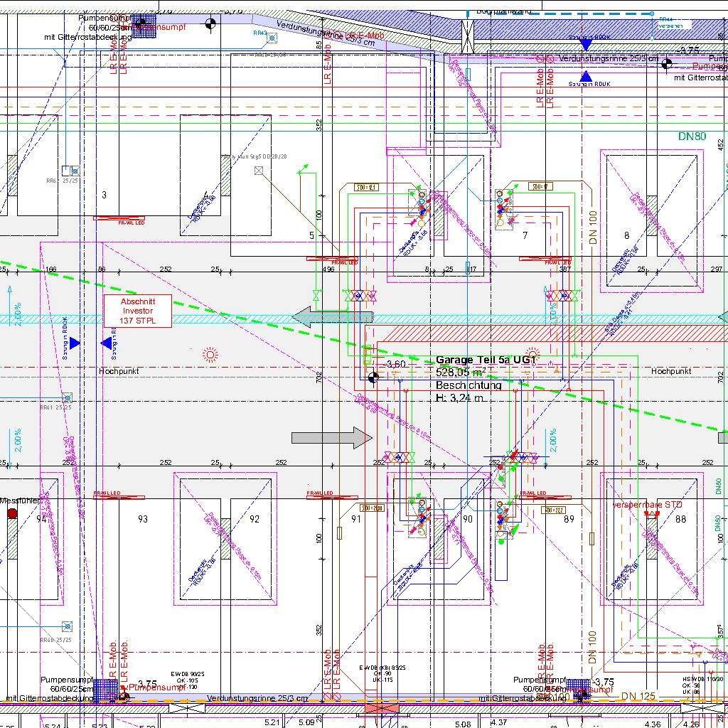
Task: Select the red sun symbol near Abschnitt box
Action: (x=210, y=355)
